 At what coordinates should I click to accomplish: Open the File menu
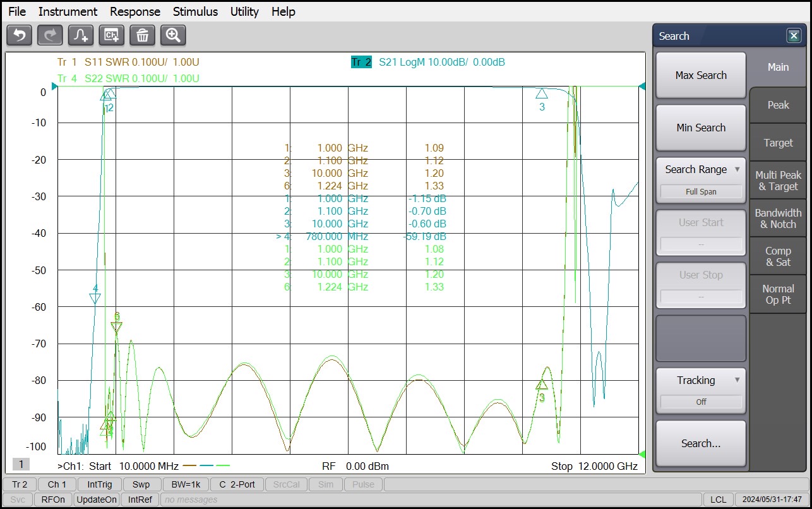[17, 11]
